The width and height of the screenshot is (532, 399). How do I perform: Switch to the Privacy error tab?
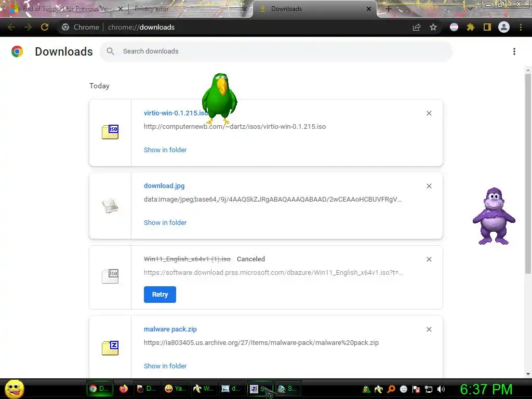point(187,9)
